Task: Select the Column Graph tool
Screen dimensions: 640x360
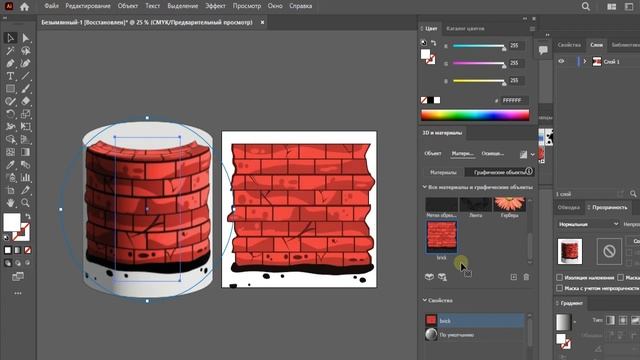Action: 26,177
